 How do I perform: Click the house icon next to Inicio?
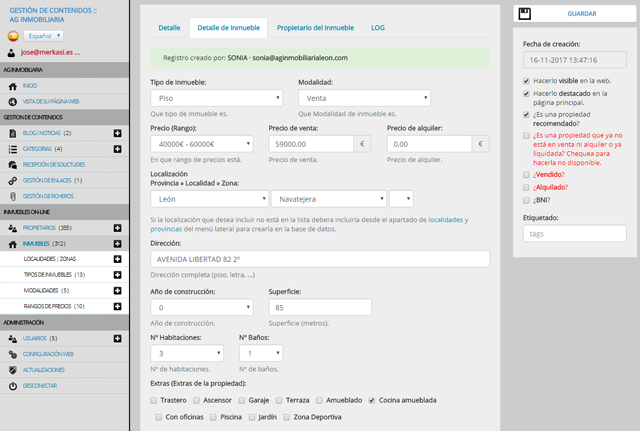pos(13,86)
